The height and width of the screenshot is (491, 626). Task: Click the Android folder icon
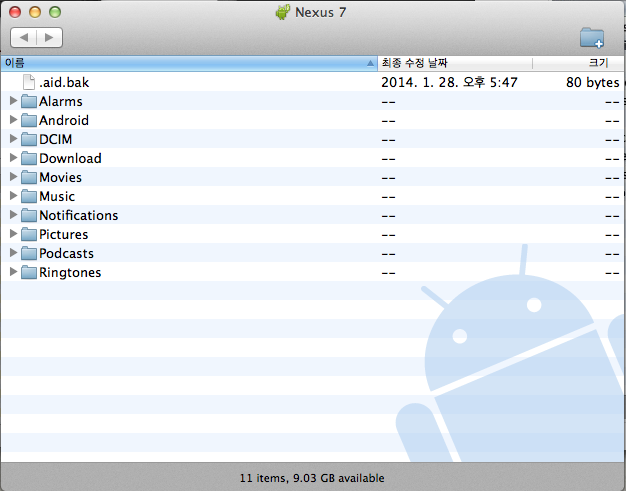pos(29,121)
